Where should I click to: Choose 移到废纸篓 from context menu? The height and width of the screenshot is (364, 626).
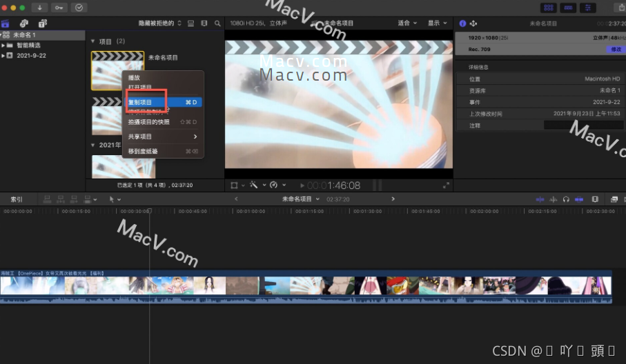(x=163, y=152)
